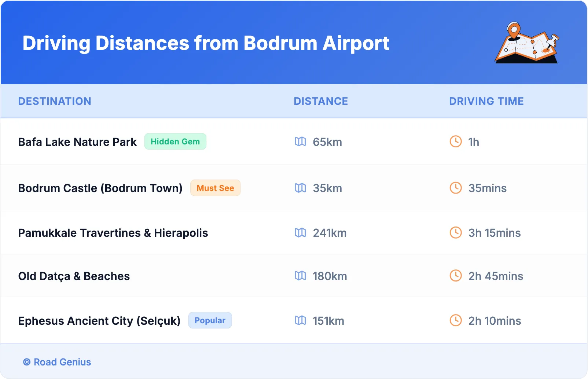Select Ephesus Ancient City (Selçuk) destination
This screenshot has width=588, height=379.
pos(99,321)
